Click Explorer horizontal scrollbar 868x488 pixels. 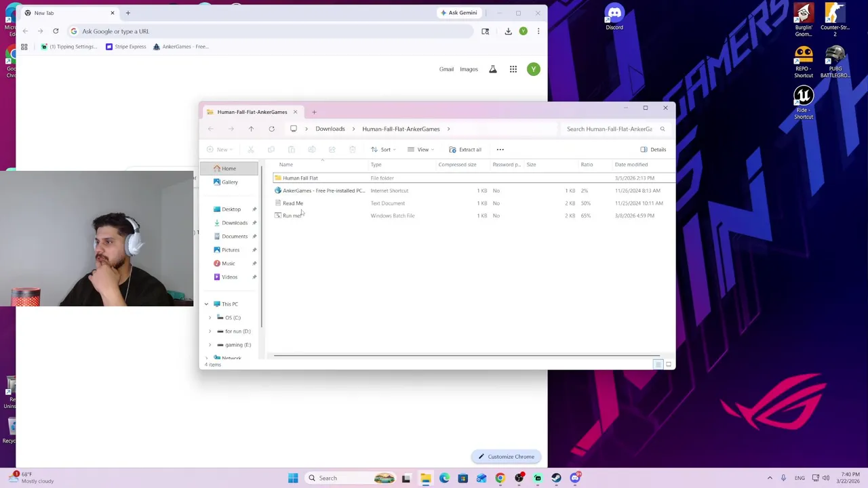coord(467,356)
